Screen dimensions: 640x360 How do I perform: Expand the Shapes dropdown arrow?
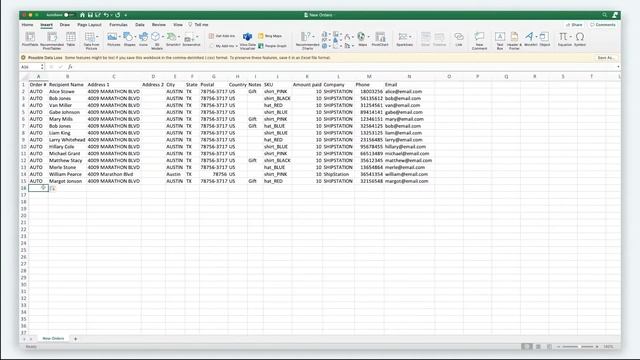[x=136, y=37]
